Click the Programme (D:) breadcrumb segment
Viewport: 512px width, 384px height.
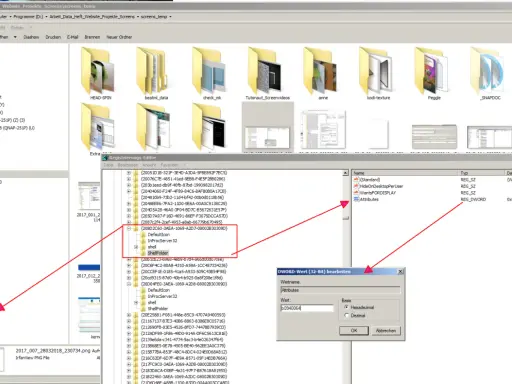click(29, 17)
